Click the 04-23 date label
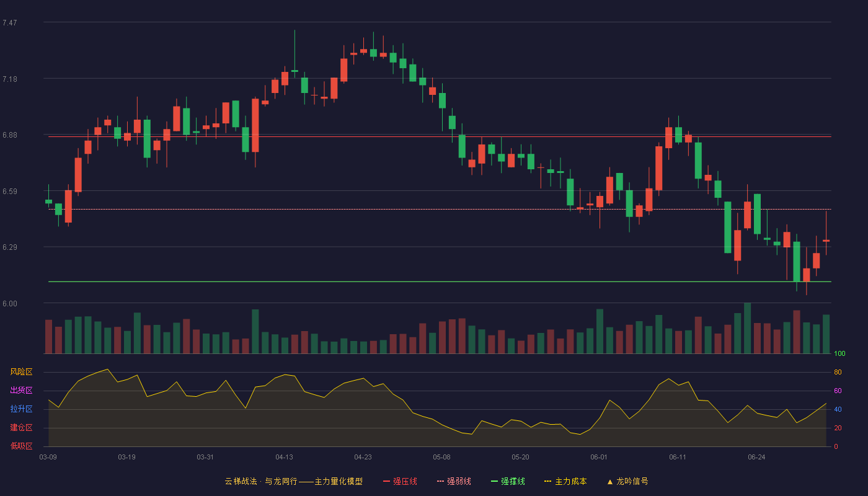Screen dimensions: 868x496 (x=363, y=457)
